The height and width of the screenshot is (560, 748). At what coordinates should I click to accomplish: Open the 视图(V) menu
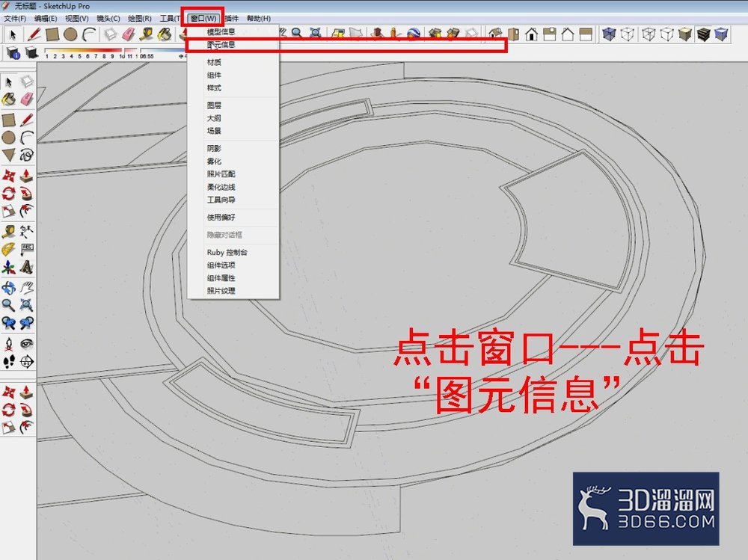point(77,18)
